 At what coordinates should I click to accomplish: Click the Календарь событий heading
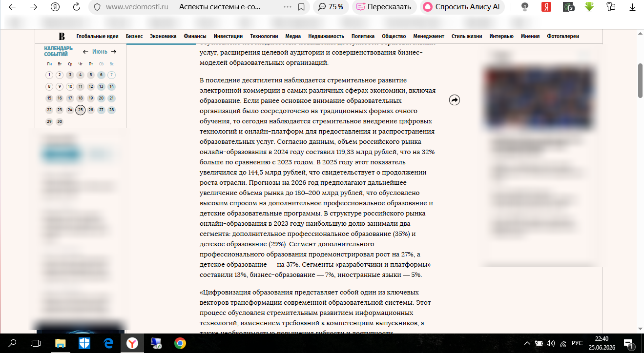pos(58,51)
